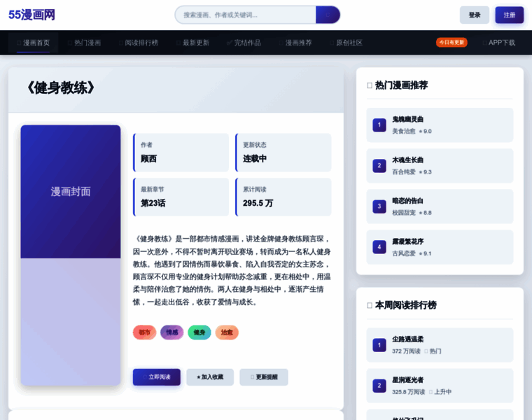The image size is (532, 420).
Task: Select the 情感 genre tag
Action: [x=171, y=332]
